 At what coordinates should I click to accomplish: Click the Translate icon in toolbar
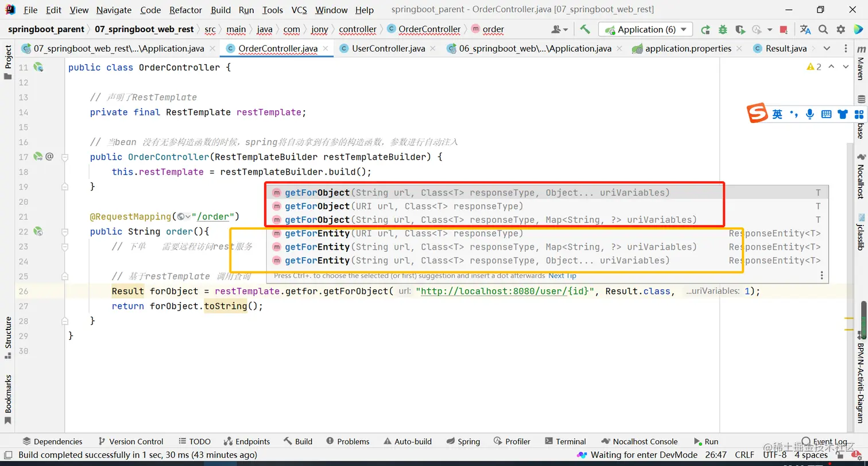[805, 29]
